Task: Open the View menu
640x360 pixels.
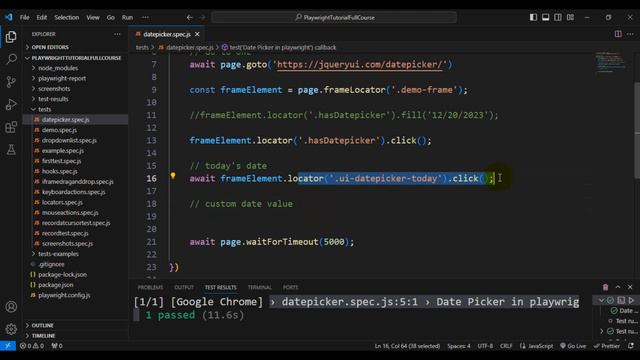Action: coord(93,18)
